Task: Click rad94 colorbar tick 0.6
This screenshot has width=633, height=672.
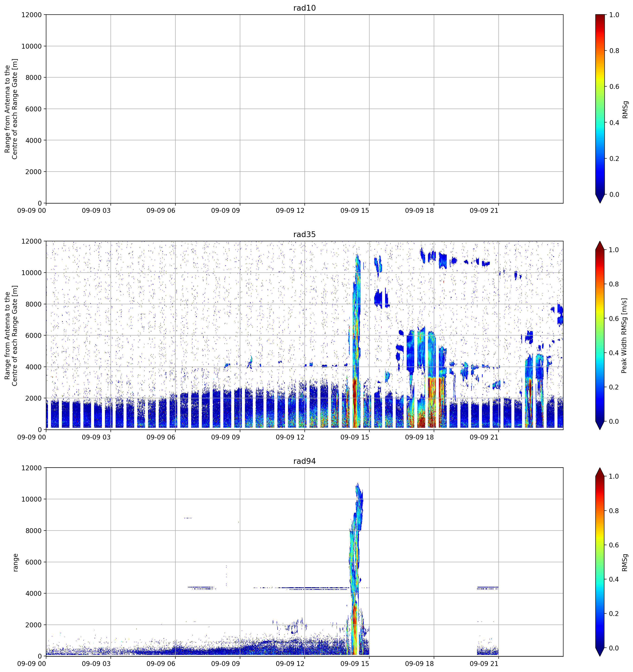Action: [614, 545]
